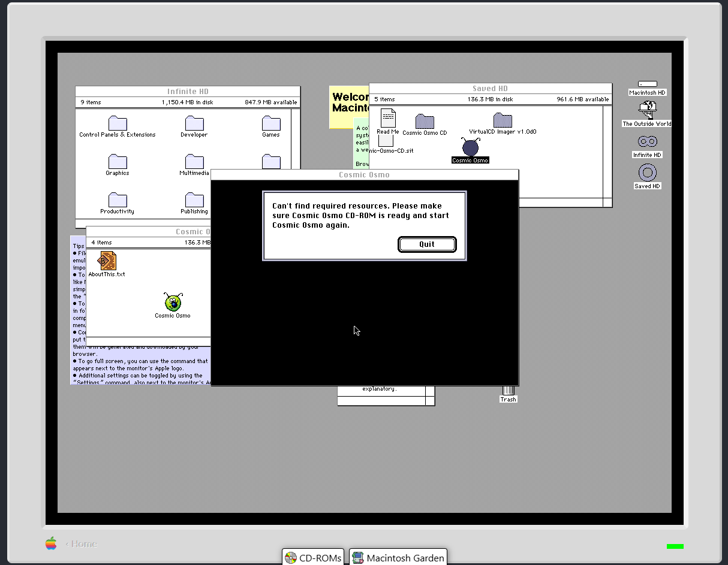Click the Saved HD horizontal scrollbar
Image resolution: width=728 pixels, height=565 pixels.
(x=561, y=203)
